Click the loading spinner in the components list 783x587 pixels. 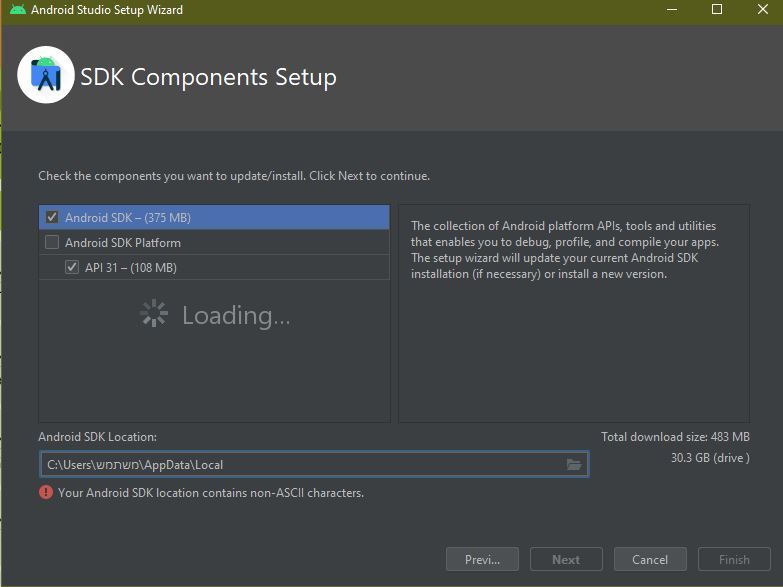pyautogui.click(x=153, y=315)
